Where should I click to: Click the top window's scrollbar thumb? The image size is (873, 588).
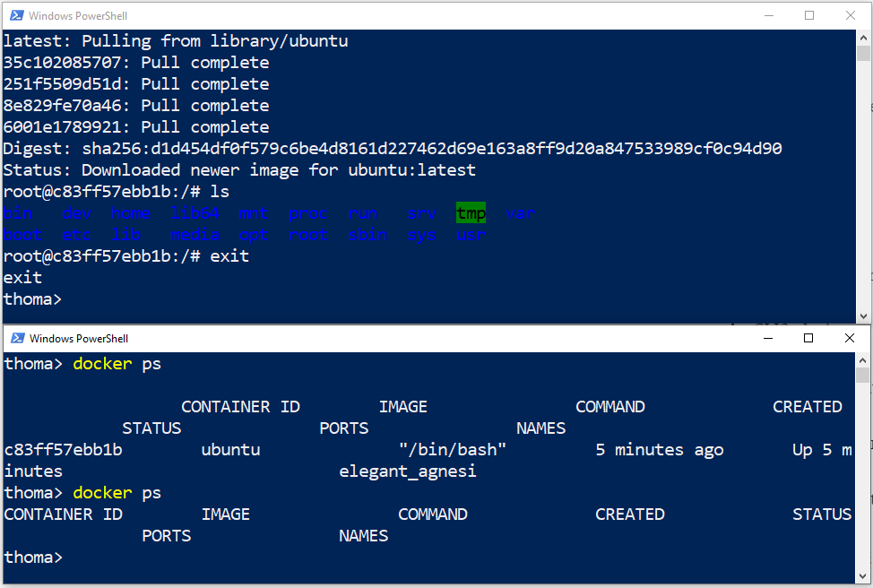[864, 54]
